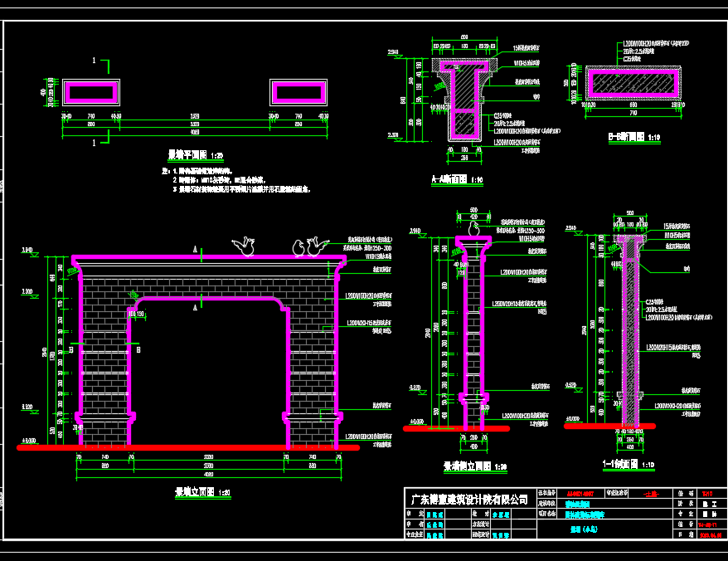Select the T-shaped hatched profile in the A-A section

pyautogui.click(x=464, y=100)
